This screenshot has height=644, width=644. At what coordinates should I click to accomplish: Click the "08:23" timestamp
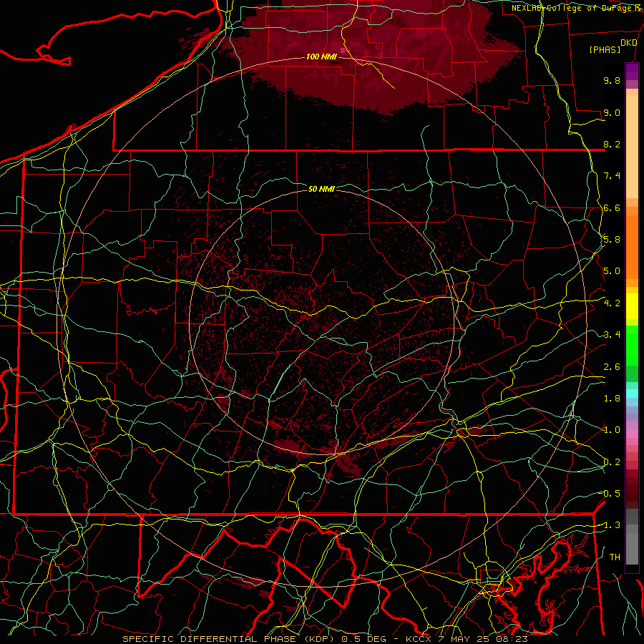[x=511, y=639]
